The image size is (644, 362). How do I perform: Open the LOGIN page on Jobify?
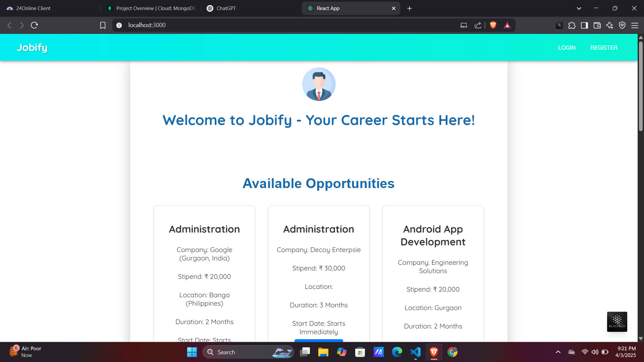pos(567,47)
